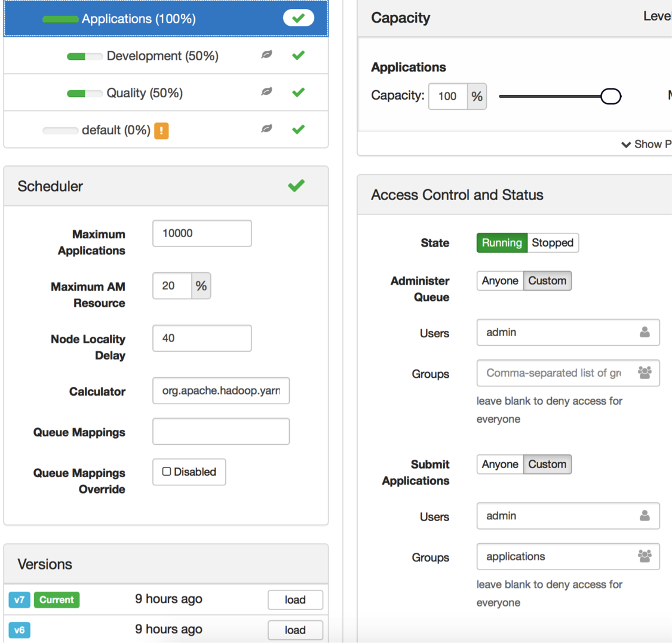Click '9 hours ago' text in v7 row
The height and width of the screenshot is (643, 672).
tap(168, 599)
